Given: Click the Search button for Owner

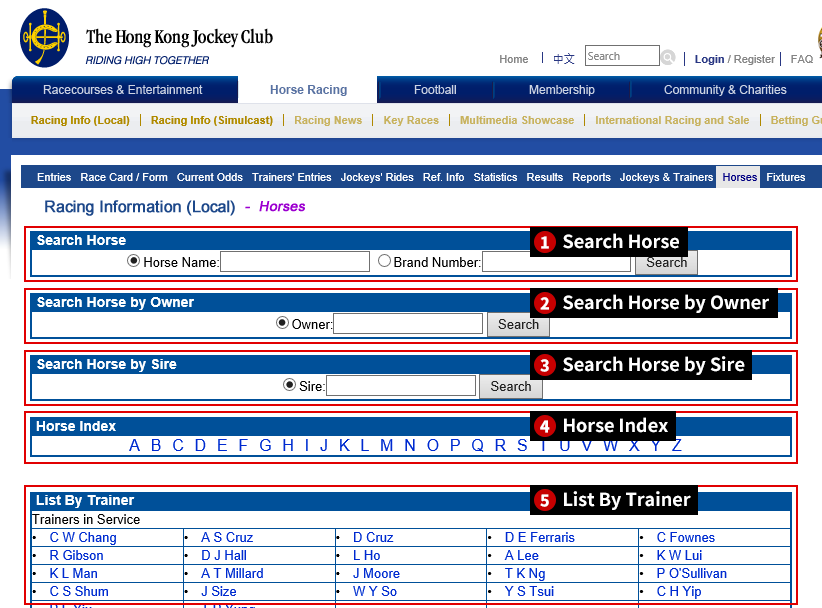Looking at the screenshot, I should pyautogui.click(x=518, y=324).
